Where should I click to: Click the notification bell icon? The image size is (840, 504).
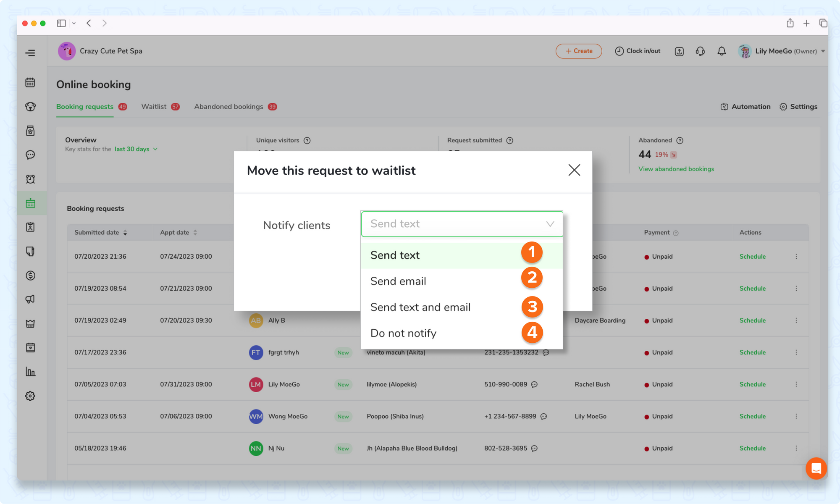(x=722, y=51)
